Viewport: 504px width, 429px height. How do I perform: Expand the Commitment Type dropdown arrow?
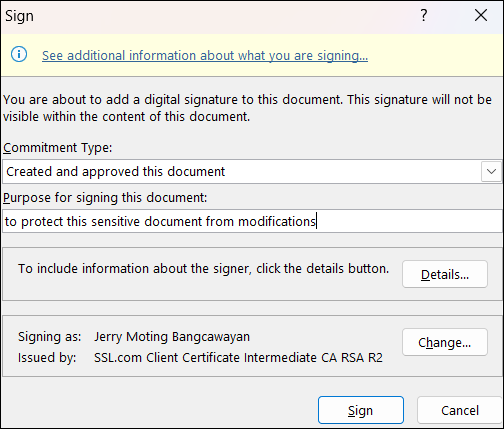click(491, 172)
